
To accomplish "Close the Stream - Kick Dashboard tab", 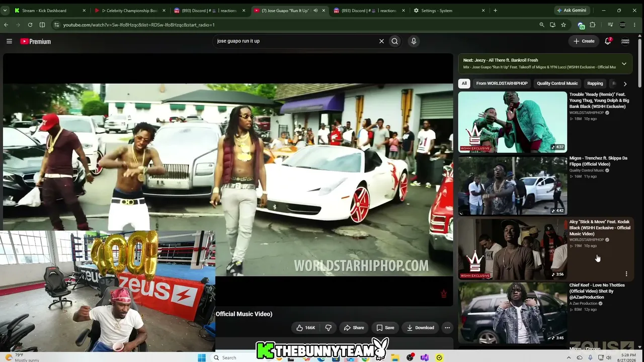I will pyautogui.click(x=84, y=10).
